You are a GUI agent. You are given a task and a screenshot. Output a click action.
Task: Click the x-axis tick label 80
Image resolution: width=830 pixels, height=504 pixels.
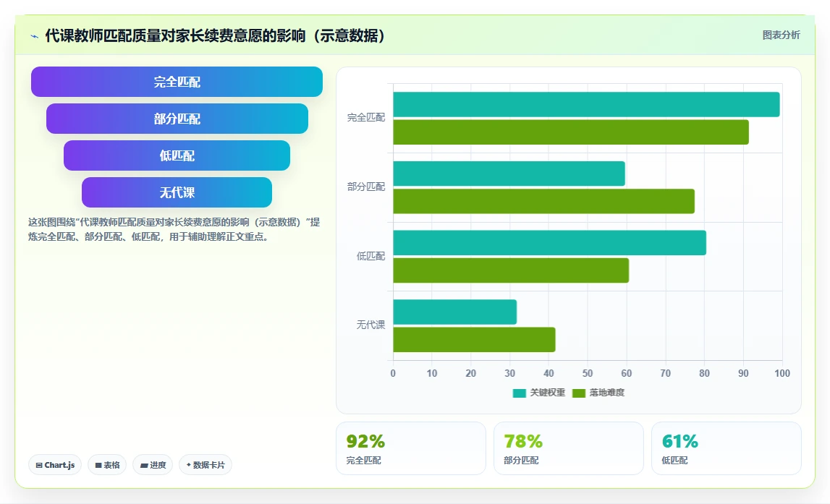[704, 373]
